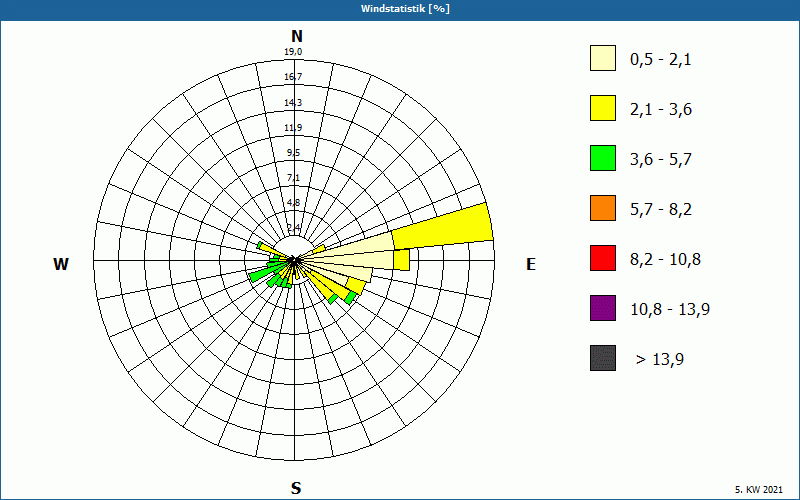Click the 'W' compass label
This screenshot has height=500, width=800.
[61, 264]
